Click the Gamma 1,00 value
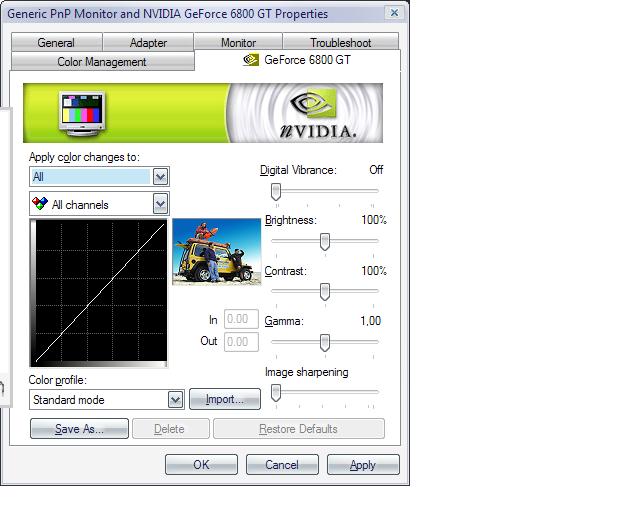This screenshot has height=512, width=640. pyautogui.click(x=371, y=321)
